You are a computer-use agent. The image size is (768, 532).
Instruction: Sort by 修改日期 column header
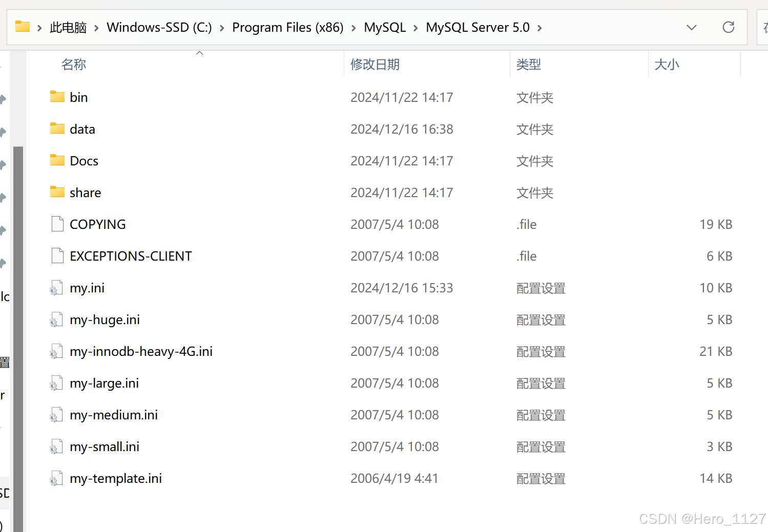[375, 65]
